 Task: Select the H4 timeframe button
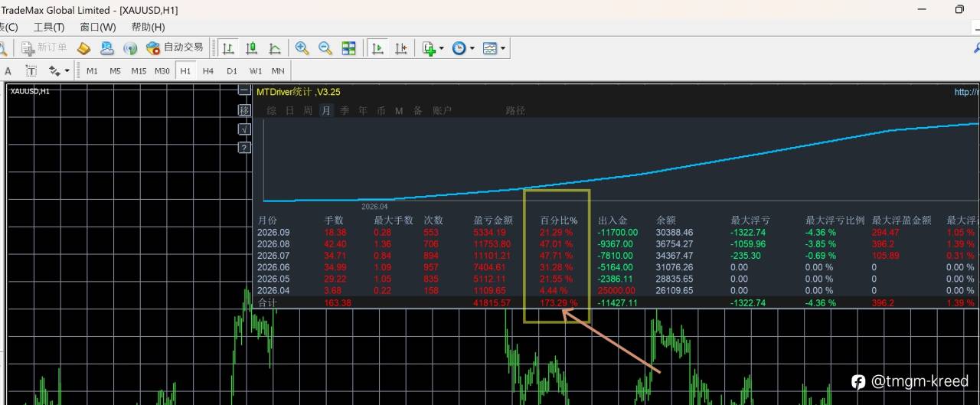click(x=208, y=70)
